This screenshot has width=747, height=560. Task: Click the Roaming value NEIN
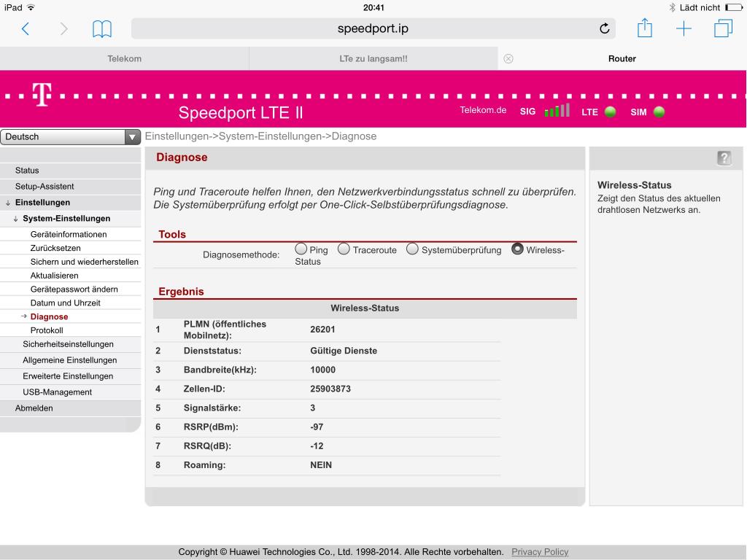(x=321, y=465)
